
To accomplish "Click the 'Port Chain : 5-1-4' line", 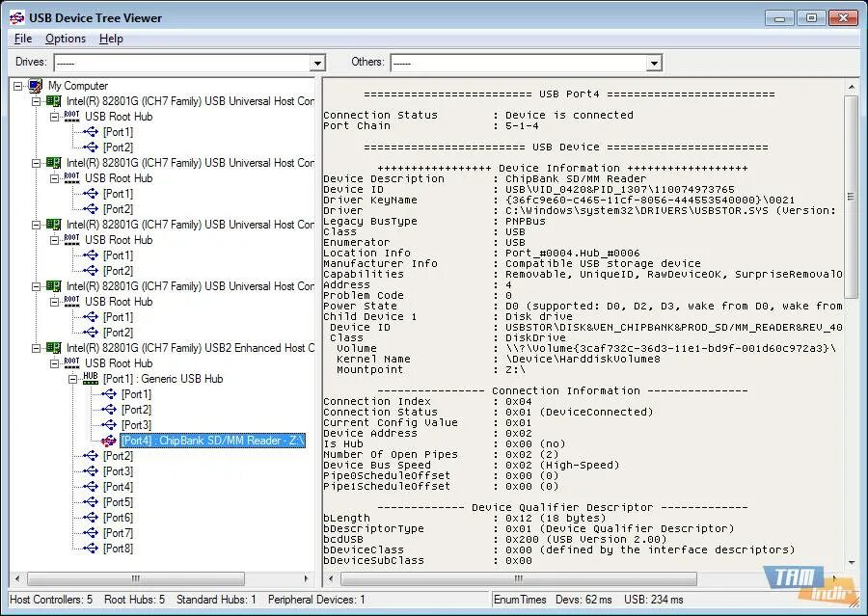I will 431,125.
